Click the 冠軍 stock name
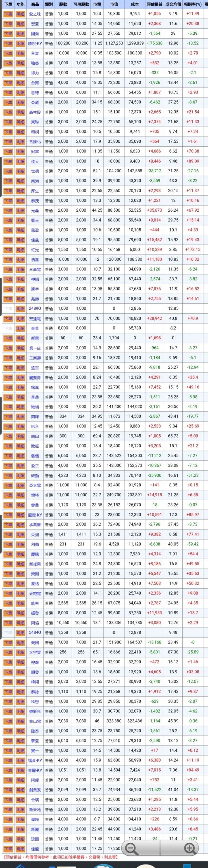The image size is (208, 868). (x=35, y=151)
